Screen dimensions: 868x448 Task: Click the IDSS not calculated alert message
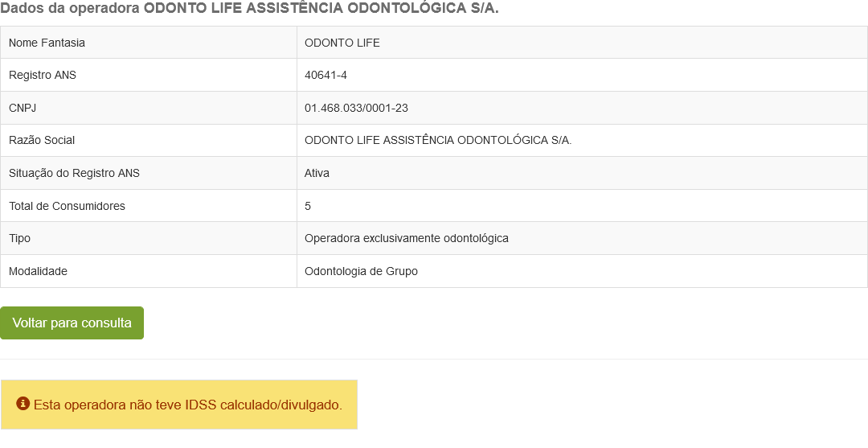point(188,405)
